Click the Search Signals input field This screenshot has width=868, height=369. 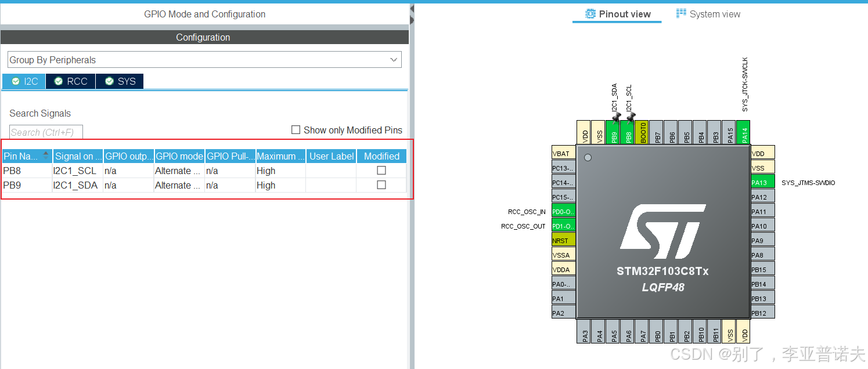(46, 132)
